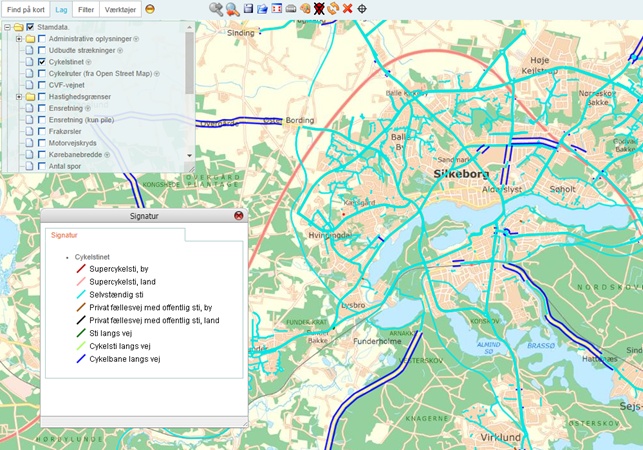Check the Motorvejskryds layer checkbox
The image size is (643, 450).
tap(42, 143)
